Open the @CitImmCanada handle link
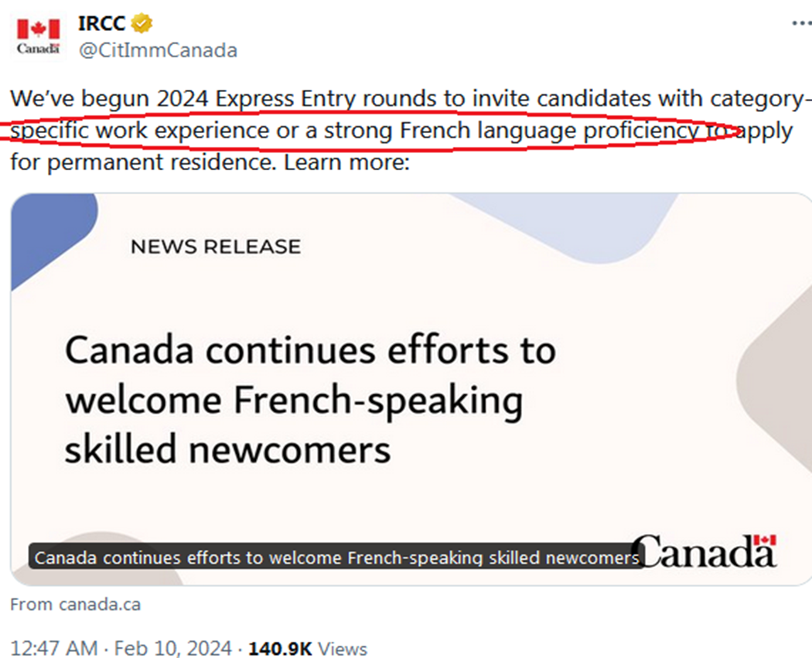This screenshot has width=812, height=658. click(x=158, y=51)
